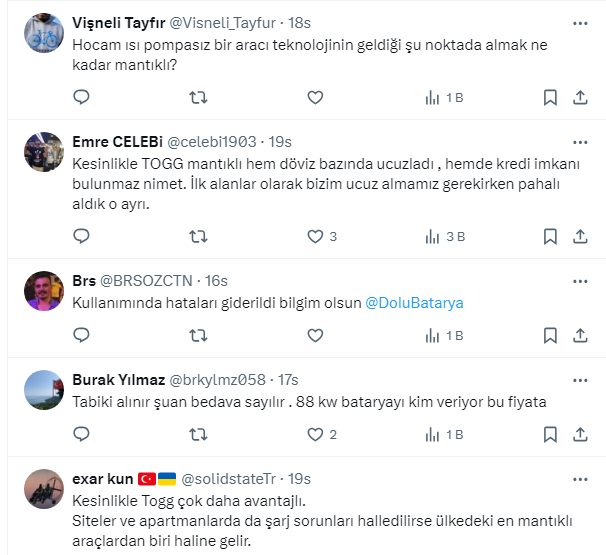Click Emre CELEBi's profile avatar

pos(45,152)
